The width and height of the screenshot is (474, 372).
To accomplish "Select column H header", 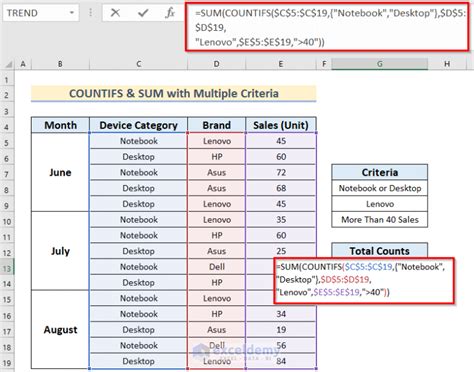I will [x=447, y=64].
